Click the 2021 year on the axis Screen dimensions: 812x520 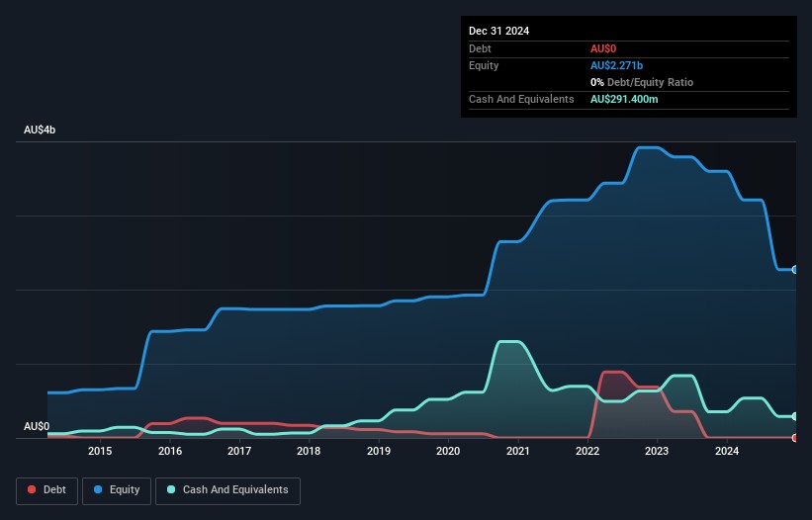click(517, 452)
